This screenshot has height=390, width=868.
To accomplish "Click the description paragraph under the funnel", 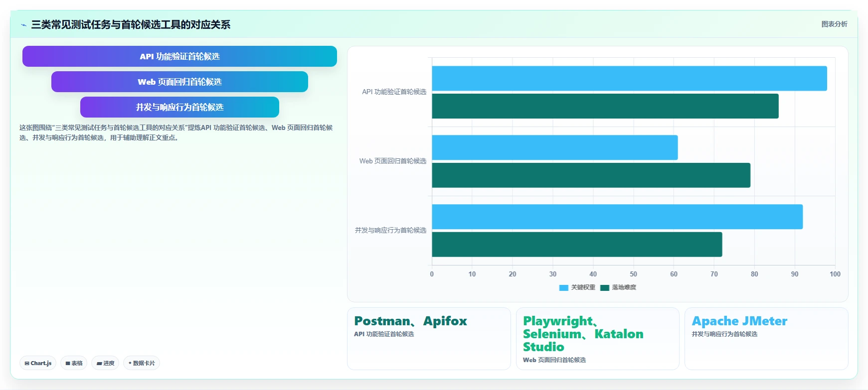I will pyautogui.click(x=176, y=132).
